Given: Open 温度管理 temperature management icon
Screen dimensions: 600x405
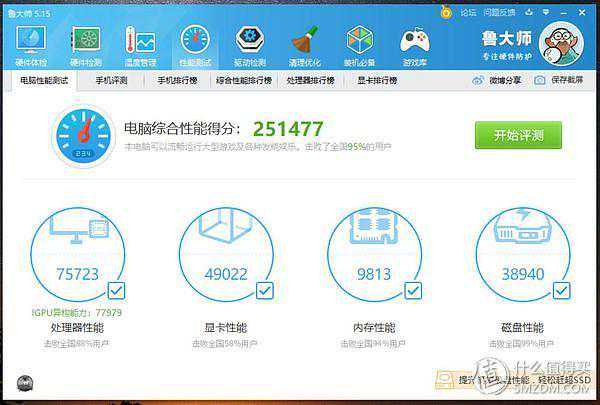Looking at the screenshot, I should pos(140,45).
